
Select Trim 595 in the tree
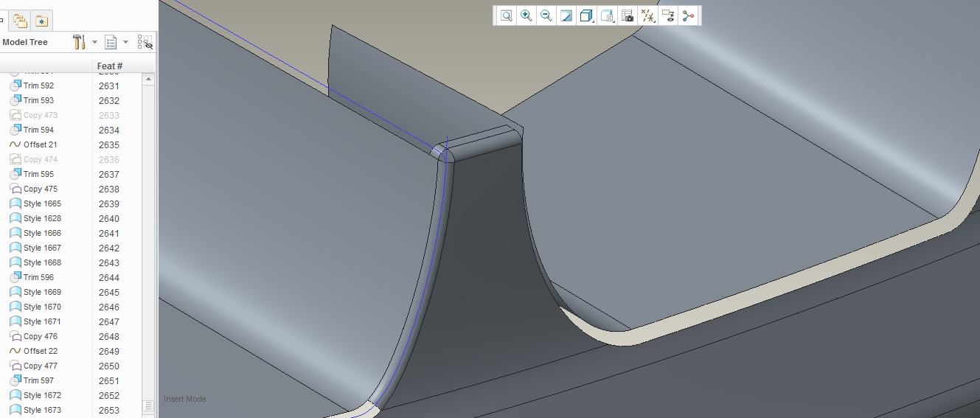click(38, 174)
